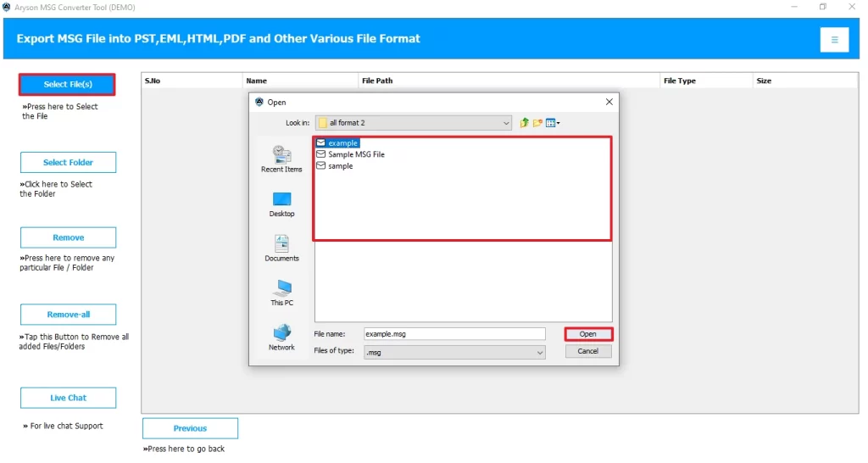Open the hamburger menu in blue header
Viewport: 868px width, 463px height.
pyautogui.click(x=834, y=39)
